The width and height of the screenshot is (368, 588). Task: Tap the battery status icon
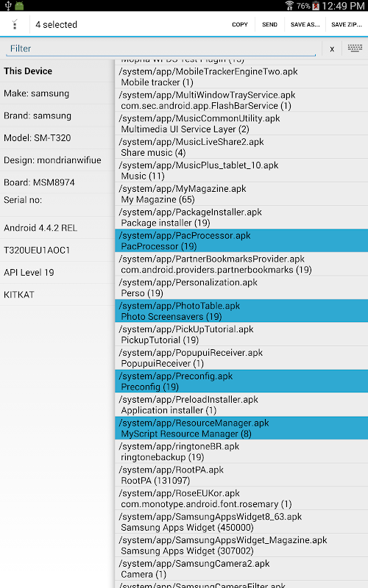(316, 6)
